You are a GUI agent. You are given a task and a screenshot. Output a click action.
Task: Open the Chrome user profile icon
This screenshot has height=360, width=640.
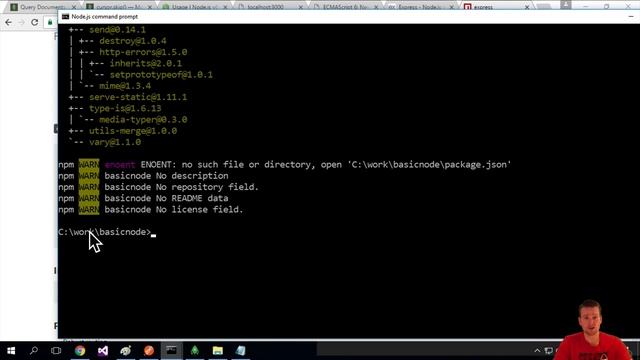[x=566, y=5]
